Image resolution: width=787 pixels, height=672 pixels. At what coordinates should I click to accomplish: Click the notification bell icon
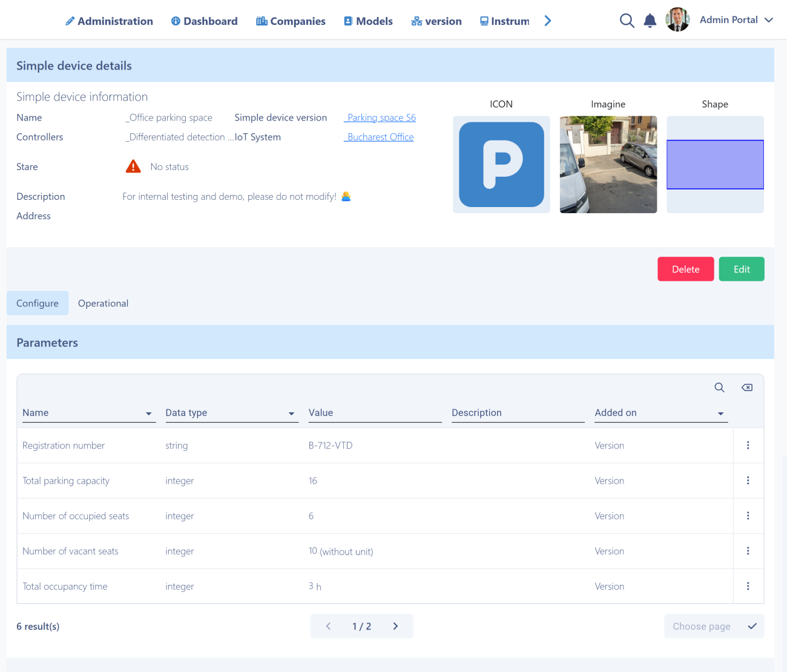[650, 20]
